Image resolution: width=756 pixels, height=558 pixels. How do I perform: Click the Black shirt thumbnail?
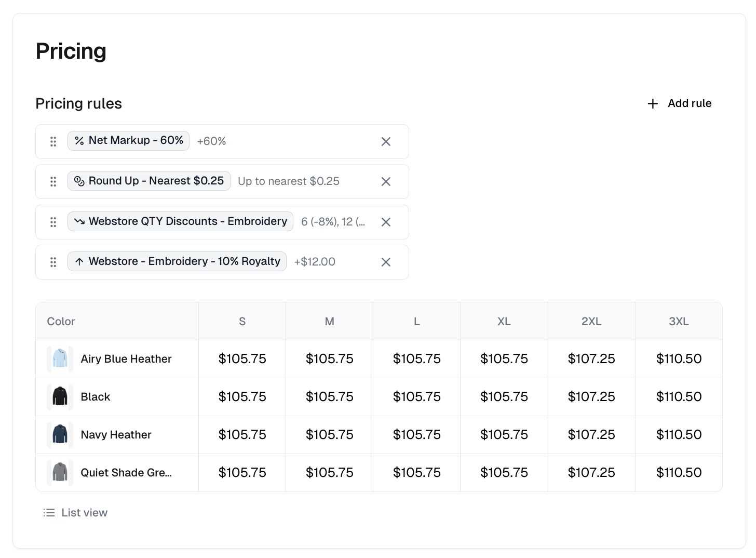(x=60, y=397)
